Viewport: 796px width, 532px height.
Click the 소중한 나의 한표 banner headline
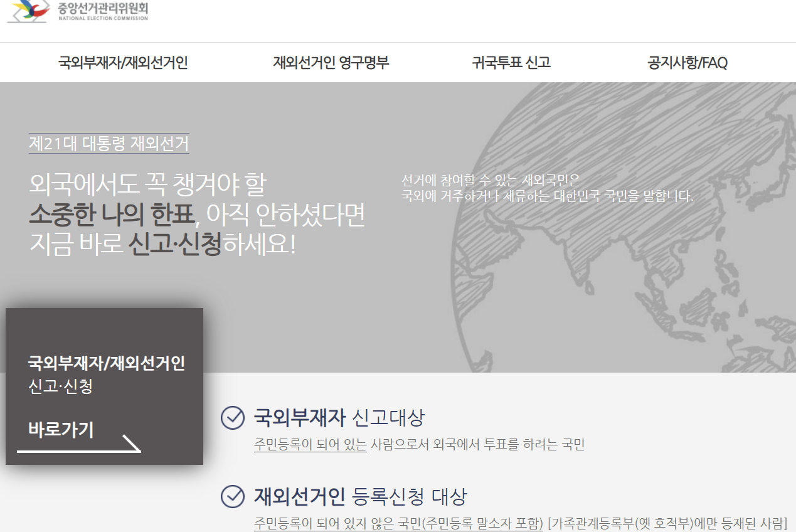point(111,215)
